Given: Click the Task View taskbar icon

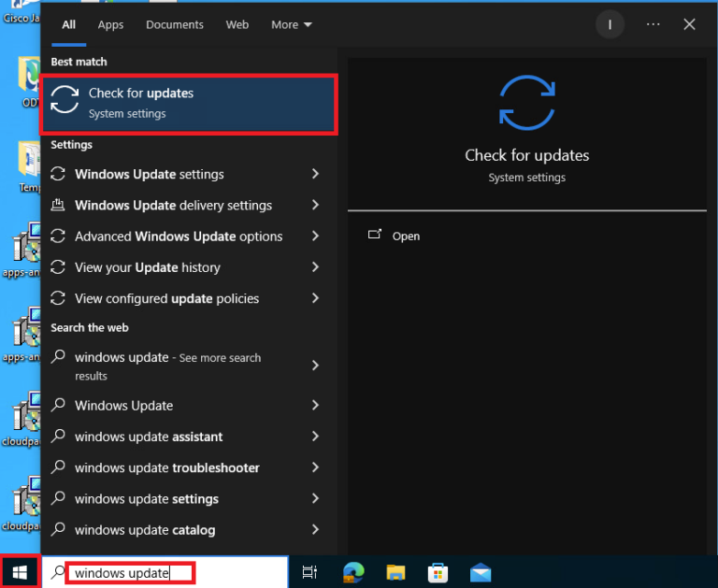Looking at the screenshot, I should [x=310, y=572].
